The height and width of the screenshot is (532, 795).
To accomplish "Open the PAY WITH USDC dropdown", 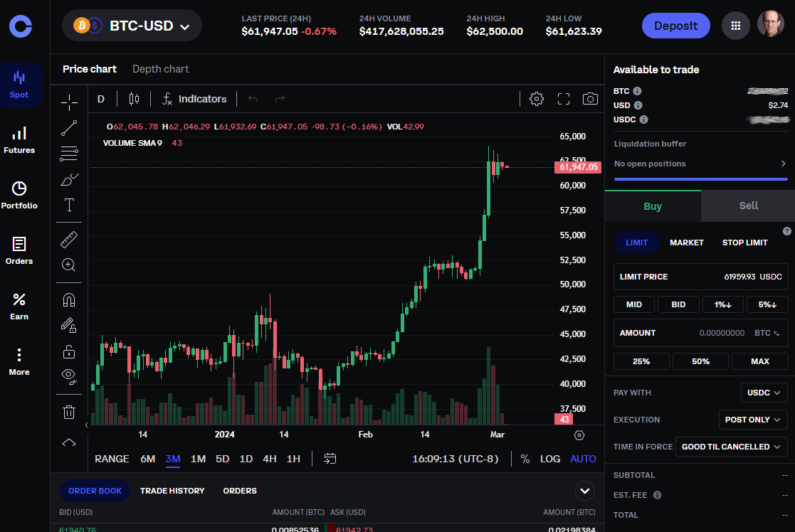I will [x=764, y=393].
